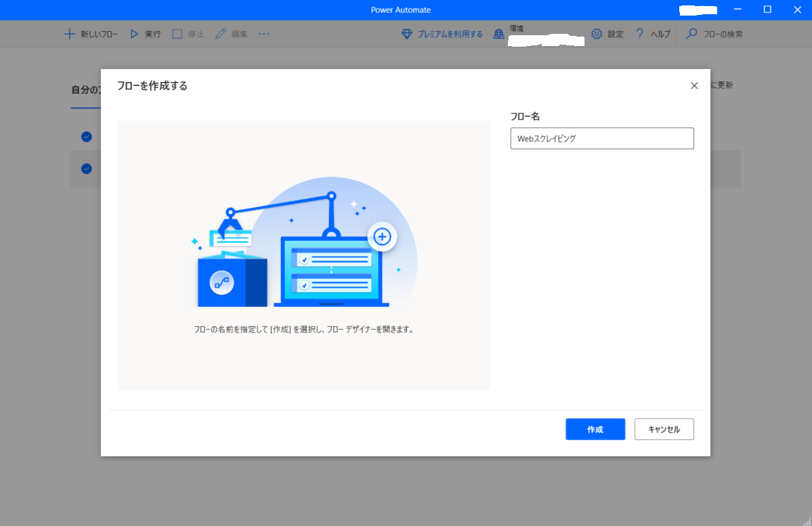The height and width of the screenshot is (526, 812).
Task: Switch to the 自分のフロー tab
Action: coord(85,90)
